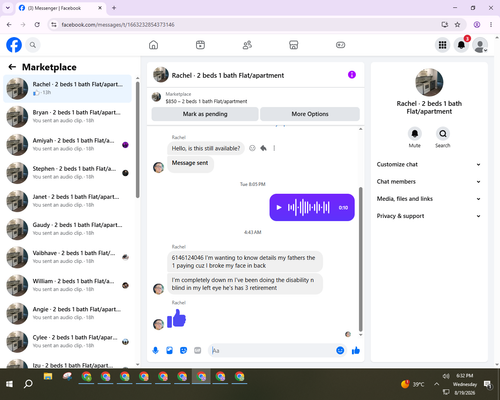Click the Facebook search magnifier icon
500x400 pixels.
pos(33,45)
